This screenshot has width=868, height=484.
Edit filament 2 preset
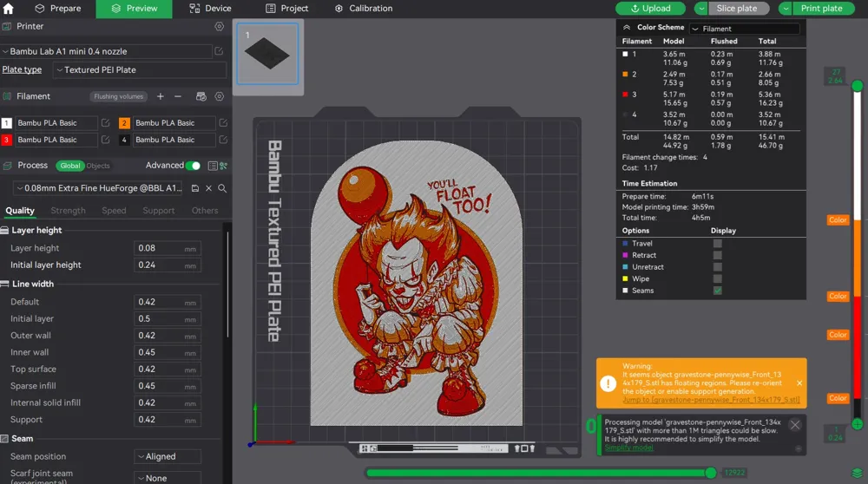tap(223, 123)
